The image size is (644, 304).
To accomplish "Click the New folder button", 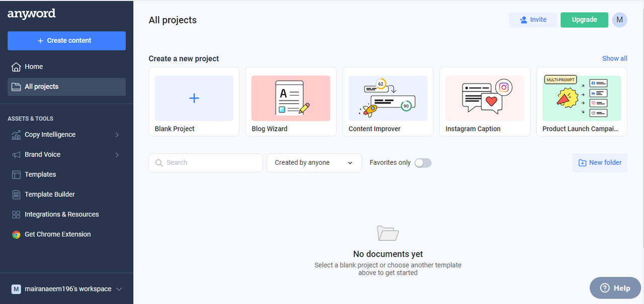I will [600, 163].
